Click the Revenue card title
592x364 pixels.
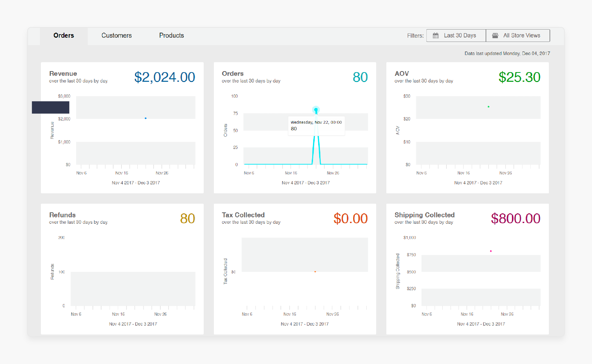(x=63, y=74)
